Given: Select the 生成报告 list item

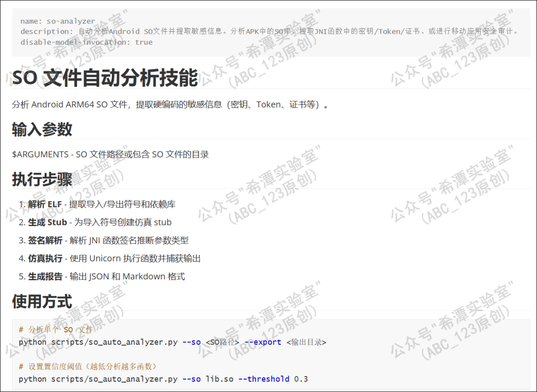Looking at the screenshot, I should click(x=102, y=276).
